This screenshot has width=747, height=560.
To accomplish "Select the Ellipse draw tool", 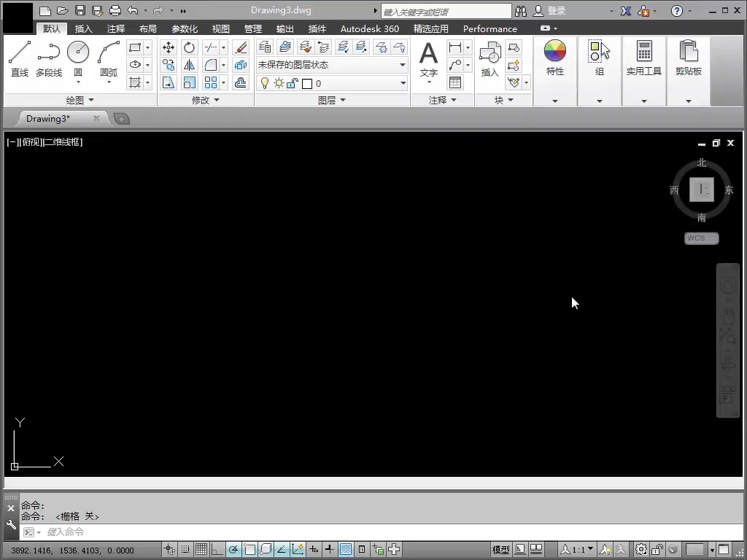I will coord(135,65).
